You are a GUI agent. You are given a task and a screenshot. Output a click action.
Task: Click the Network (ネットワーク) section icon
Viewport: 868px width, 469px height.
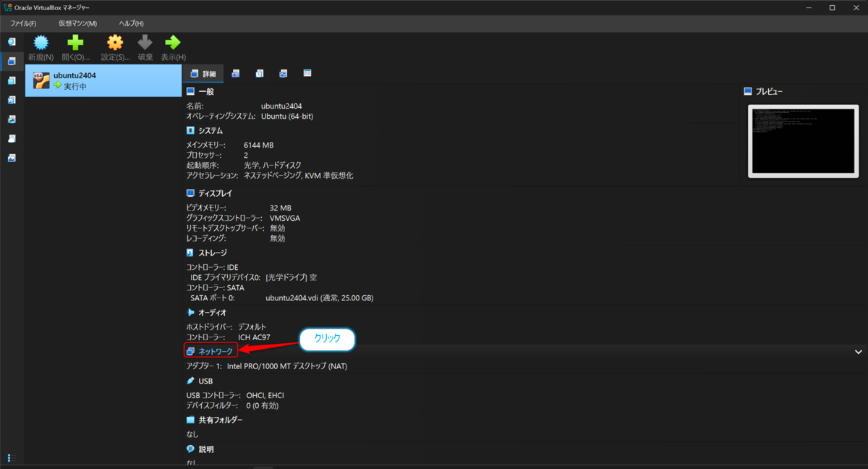point(190,351)
